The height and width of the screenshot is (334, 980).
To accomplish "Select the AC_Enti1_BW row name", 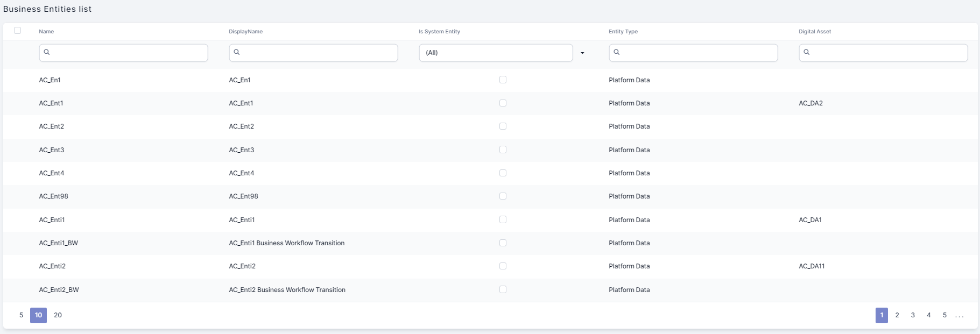I will point(58,243).
